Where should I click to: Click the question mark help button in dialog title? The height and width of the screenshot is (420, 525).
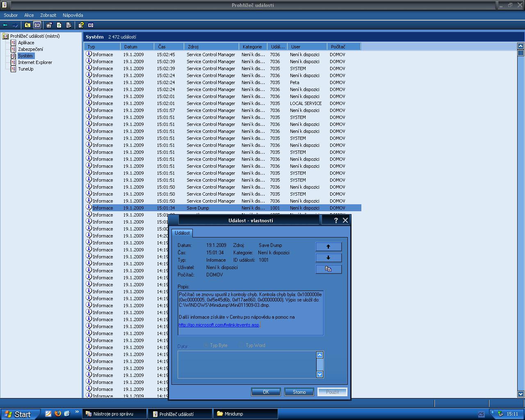point(336,220)
